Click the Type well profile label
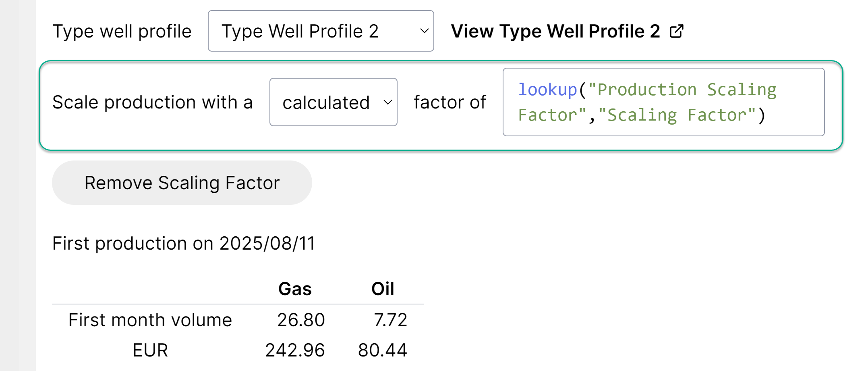 122,31
